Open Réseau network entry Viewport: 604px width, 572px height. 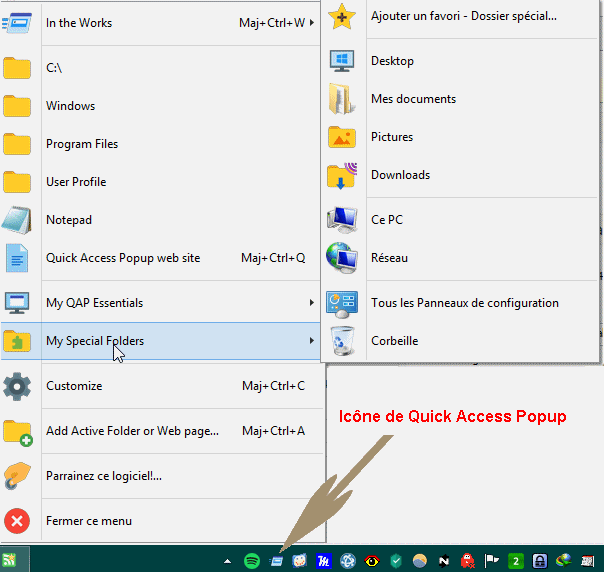(x=460, y=258)
